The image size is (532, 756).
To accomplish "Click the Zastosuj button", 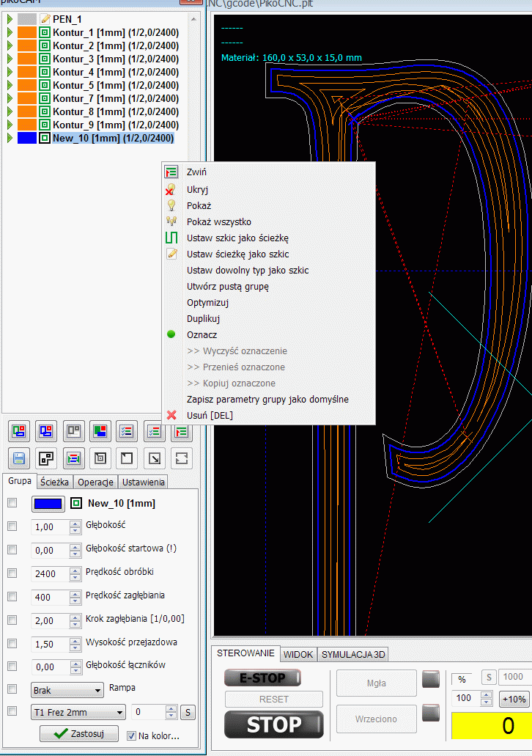I will click(79, 734).
